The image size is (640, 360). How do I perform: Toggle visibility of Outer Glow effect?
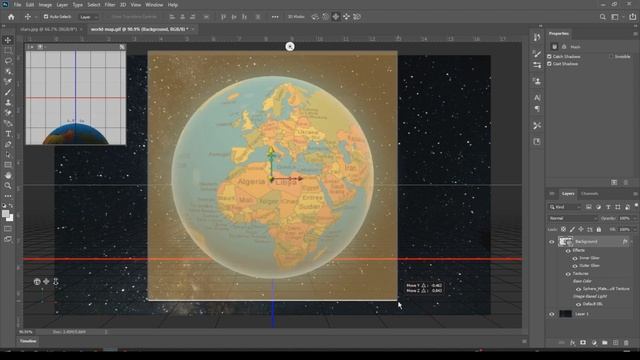click(575, 266)
